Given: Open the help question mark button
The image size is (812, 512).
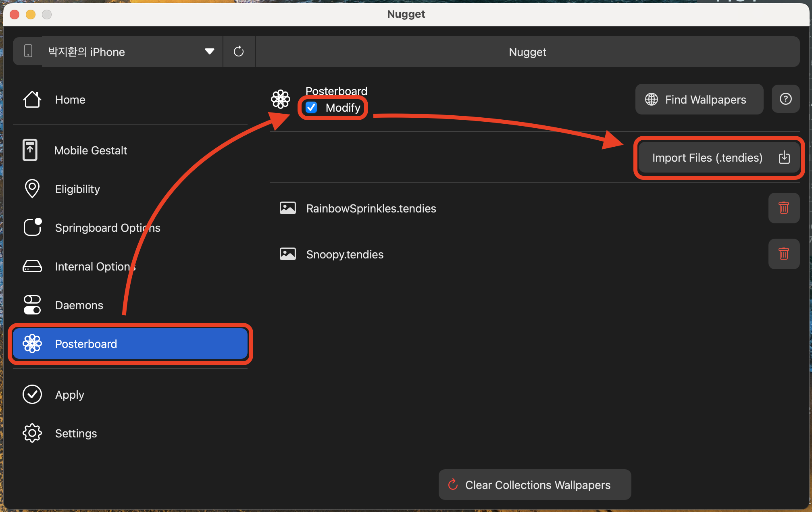Looking at the screenshot, I should point(785,99).
